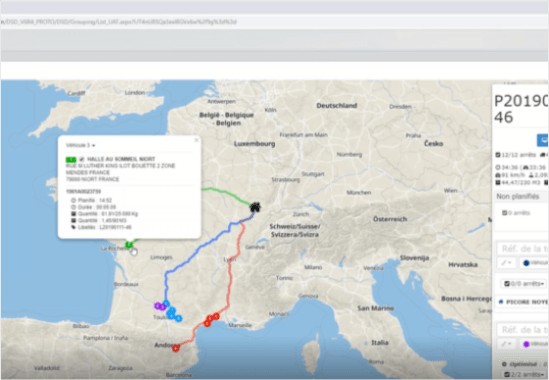Screen dimensions: 549x380
Task: Click the clock icon beside Planifié
Action: tap(74, 200)
